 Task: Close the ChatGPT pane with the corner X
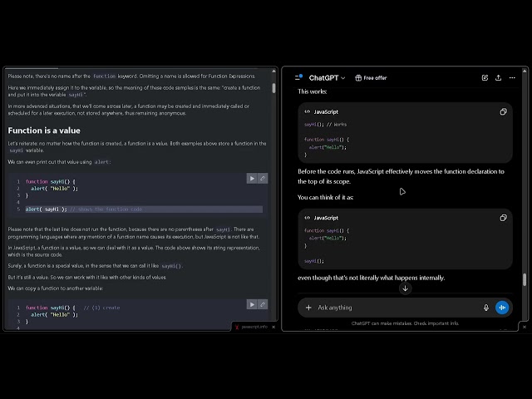tap(525, 327)
